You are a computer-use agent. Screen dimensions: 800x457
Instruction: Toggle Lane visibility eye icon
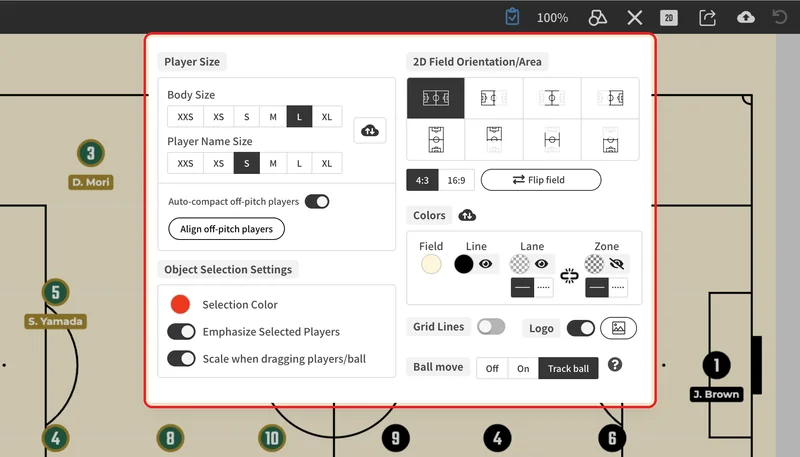[541, 264]
